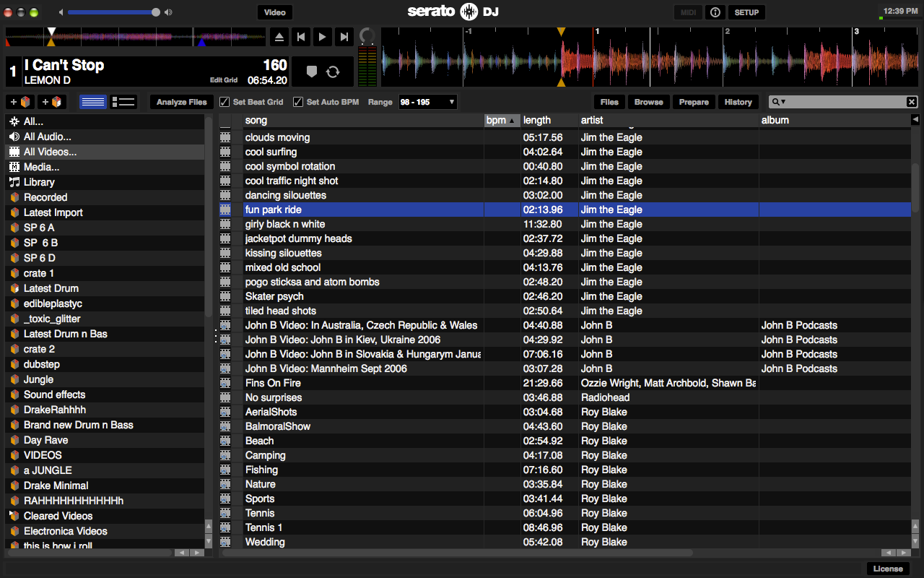Click the cue point marker icon

312,72
